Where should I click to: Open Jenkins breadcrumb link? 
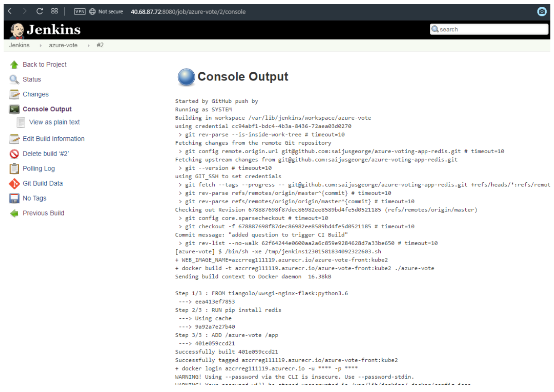point(19,45)
